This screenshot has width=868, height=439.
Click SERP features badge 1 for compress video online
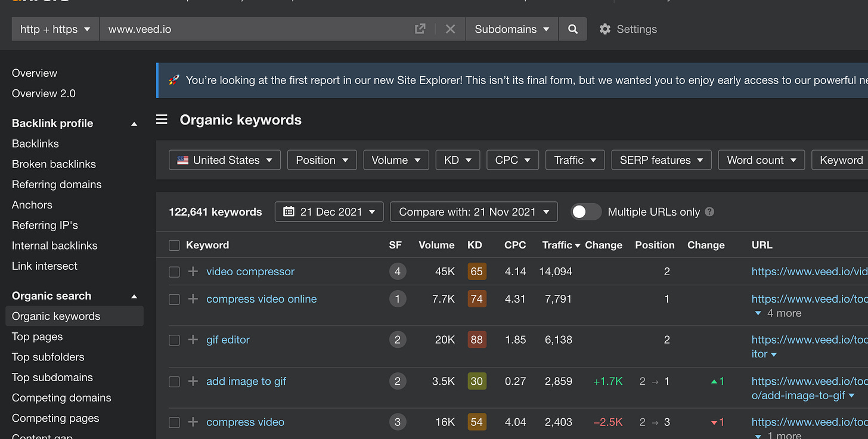tap(398, 299)
